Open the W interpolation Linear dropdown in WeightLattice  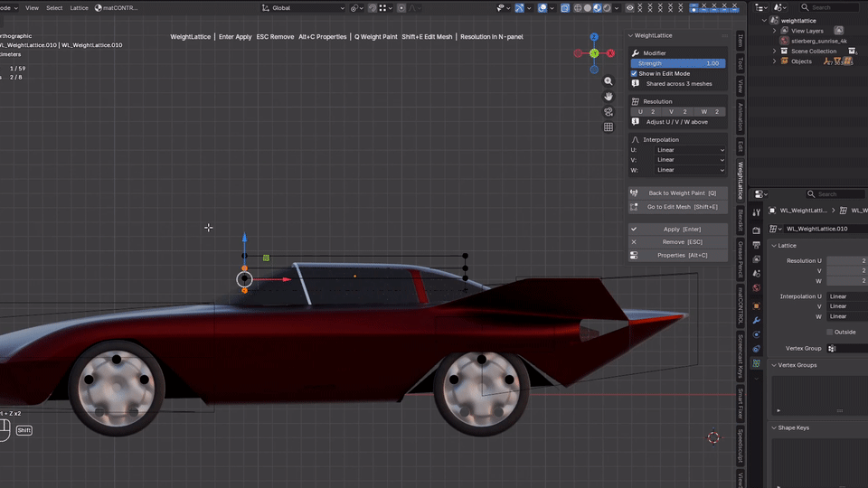click(x=690, y=170)
